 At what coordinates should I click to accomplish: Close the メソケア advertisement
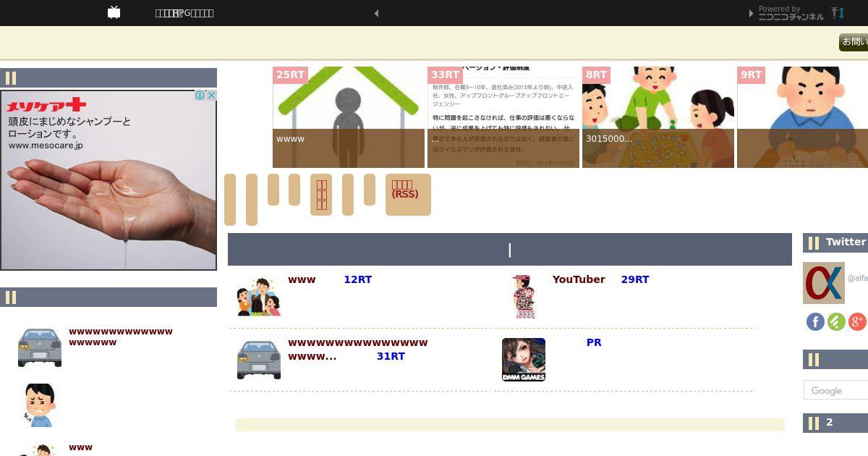coord(211,95)
